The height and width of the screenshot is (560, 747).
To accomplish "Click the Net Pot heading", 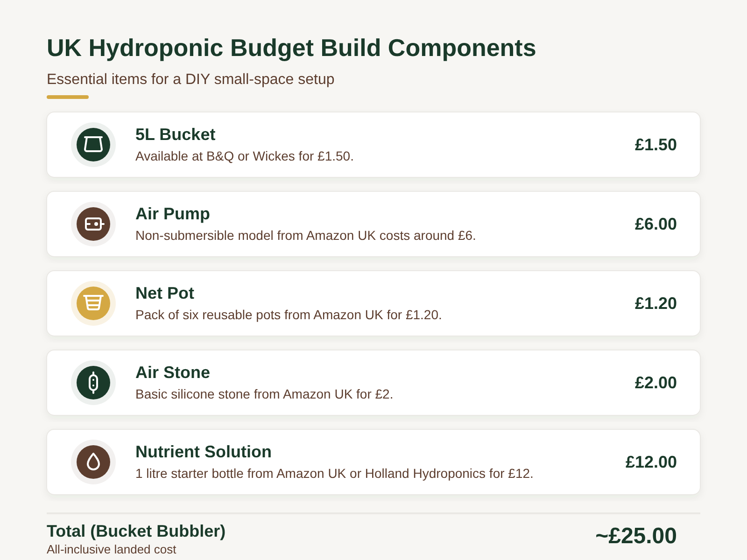I will [164, 293].
